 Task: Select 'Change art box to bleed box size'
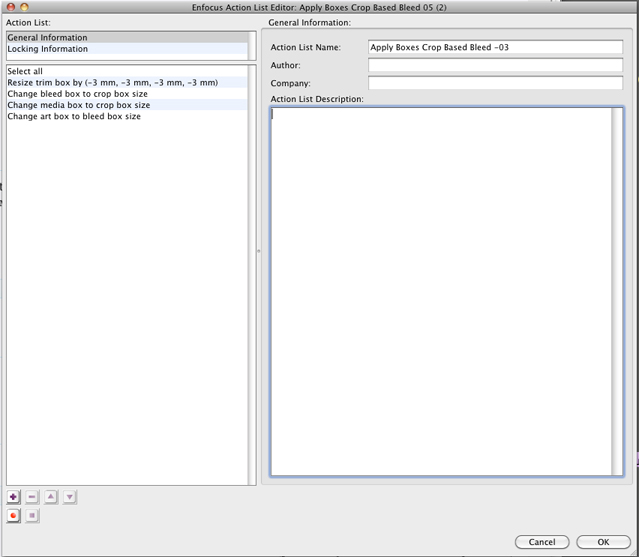(127, 116)
